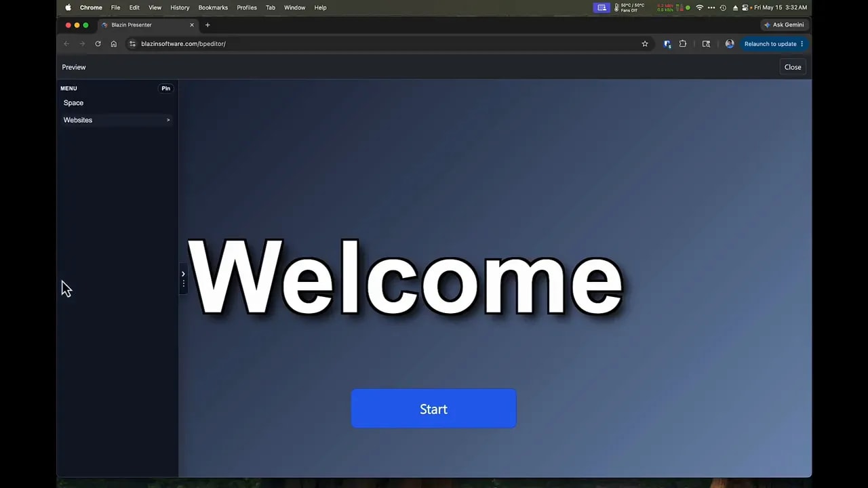Open the View menu
The height and width of the screenshot is (488, 868).
point(155,7)
